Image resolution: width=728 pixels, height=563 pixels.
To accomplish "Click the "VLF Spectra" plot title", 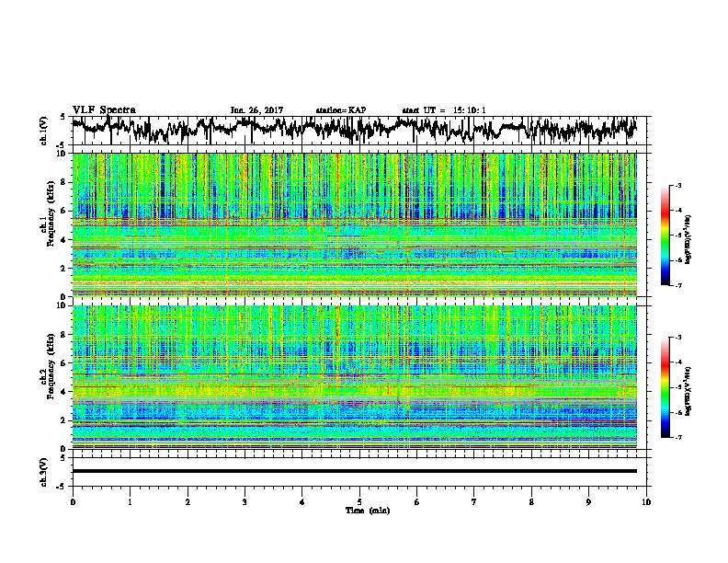I will (104, 109).
